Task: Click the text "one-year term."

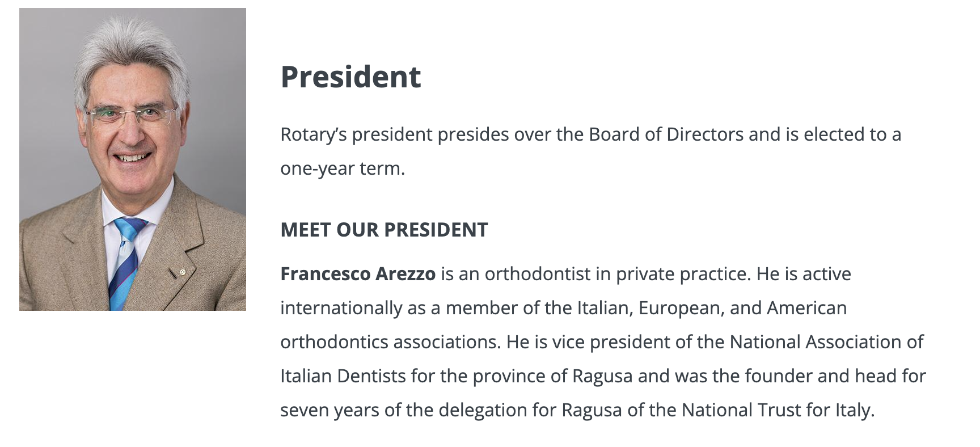Action: coord(343,168)
